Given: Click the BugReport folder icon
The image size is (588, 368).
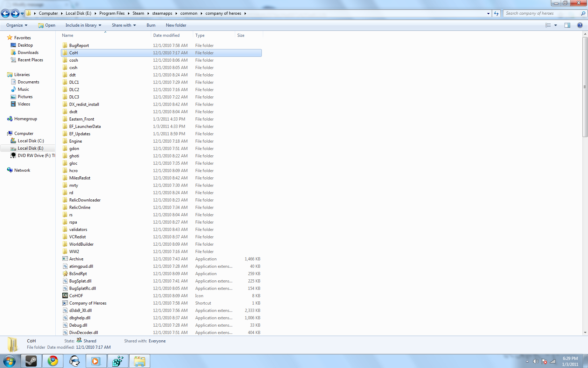Looking at the screenshot, I should click(x=65, y=45).
